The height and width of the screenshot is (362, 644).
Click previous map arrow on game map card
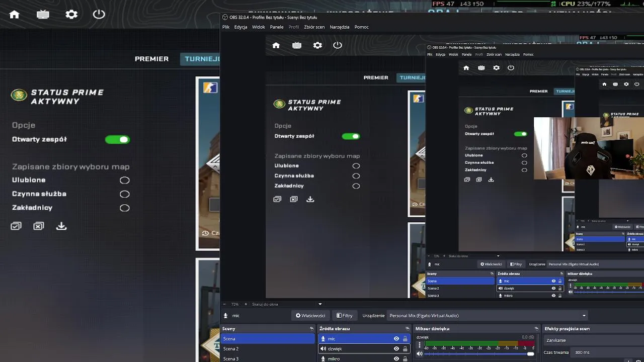pos(213,163)
